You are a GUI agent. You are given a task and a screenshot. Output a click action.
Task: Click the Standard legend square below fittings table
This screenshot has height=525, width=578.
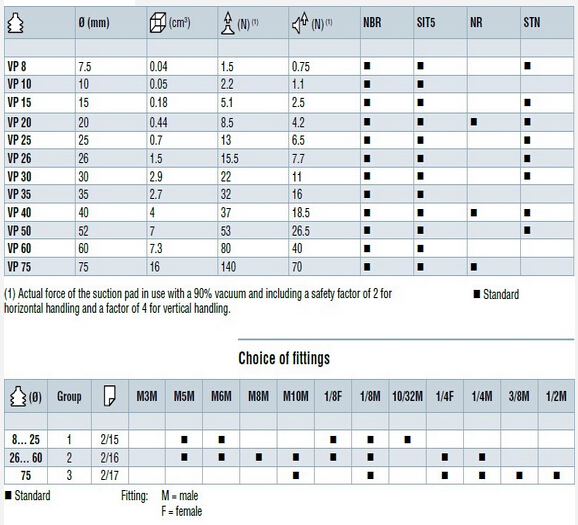[x=8, y=495]
